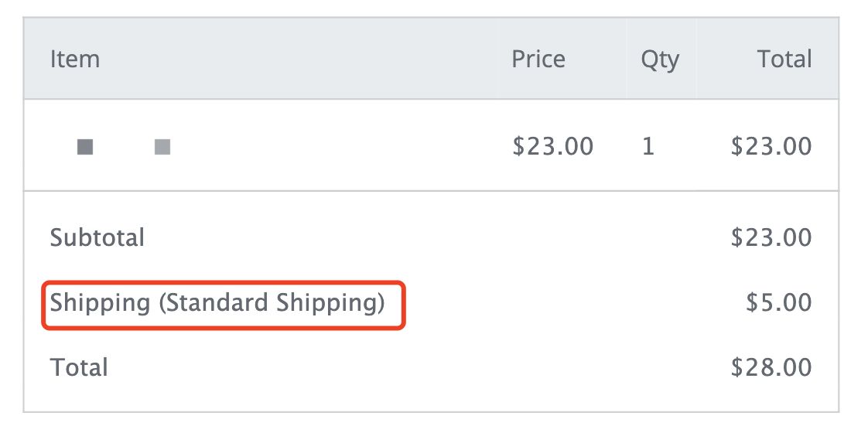Click the dollar sign of the $28.00 total
868x433 pixels.
pos(737,368)
